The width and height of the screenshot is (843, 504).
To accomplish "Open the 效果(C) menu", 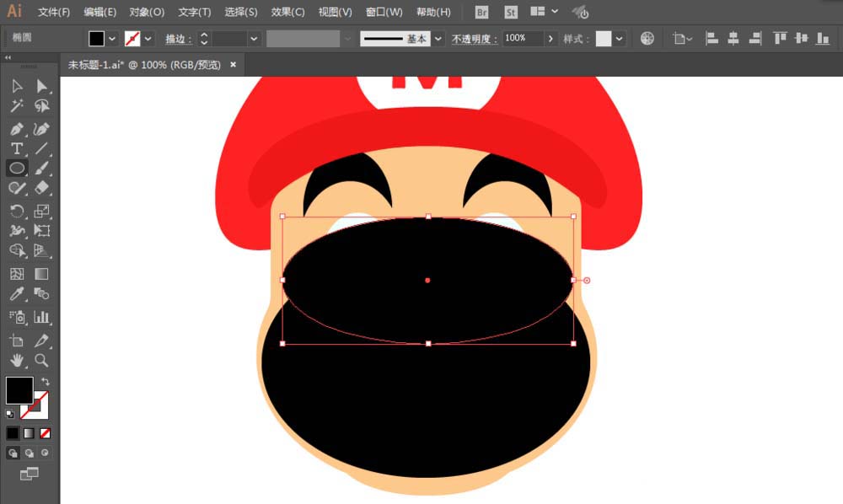I will click(x=287, y=12).
